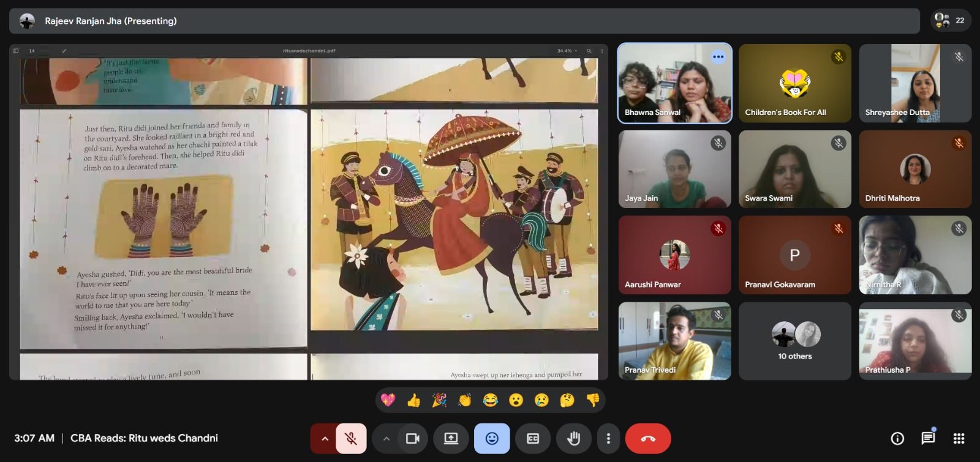This screenshot has width=980, height=462.
Task: Click the present screen button
Action: pos(451,438)
